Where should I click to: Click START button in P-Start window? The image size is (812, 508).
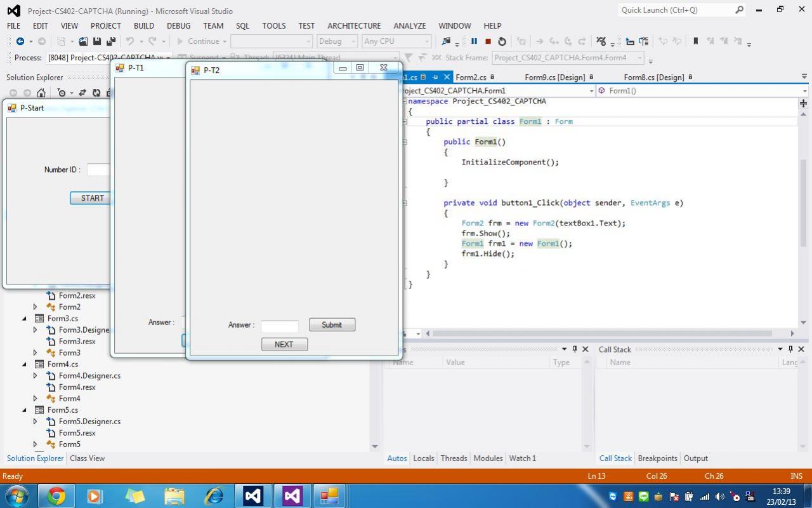(x=91, y=198)
